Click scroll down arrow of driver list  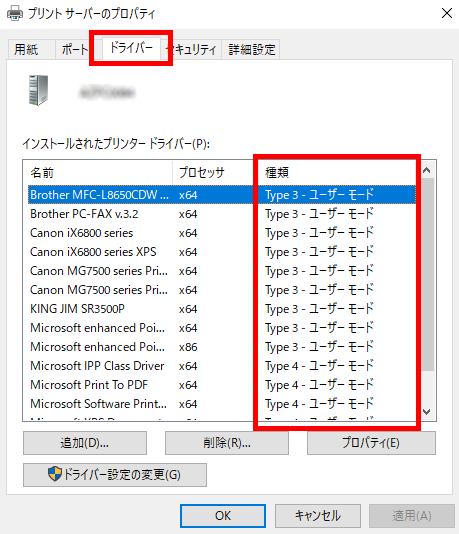(427, 412)
